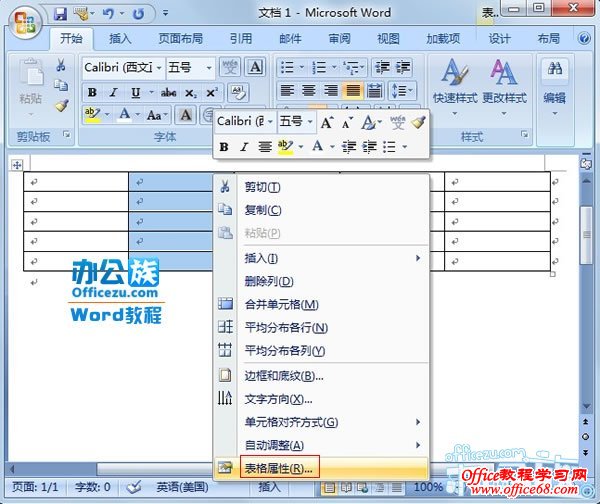Viewport: 600px width, 504px height.
Task: Choose 平均分布各列(Y) in context menu
Action: tap(321, 351)
